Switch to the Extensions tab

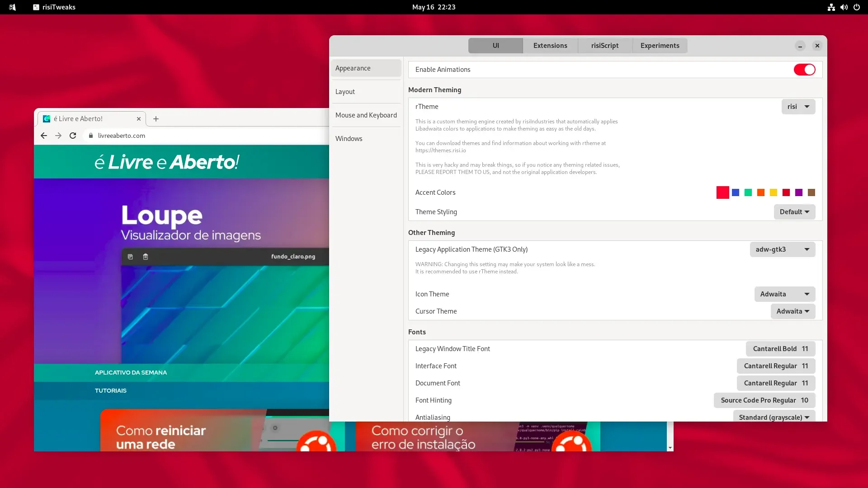[550, 46]
